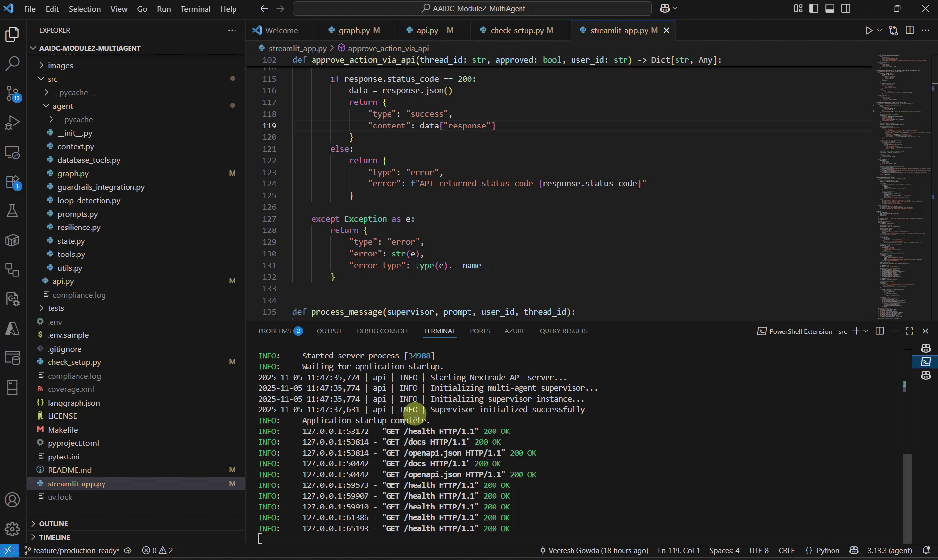Viewport: 938px width, 560px height.
Task: Toggle the primary side bar visibility
Action: pyautogui.click(x=814, y=8)
